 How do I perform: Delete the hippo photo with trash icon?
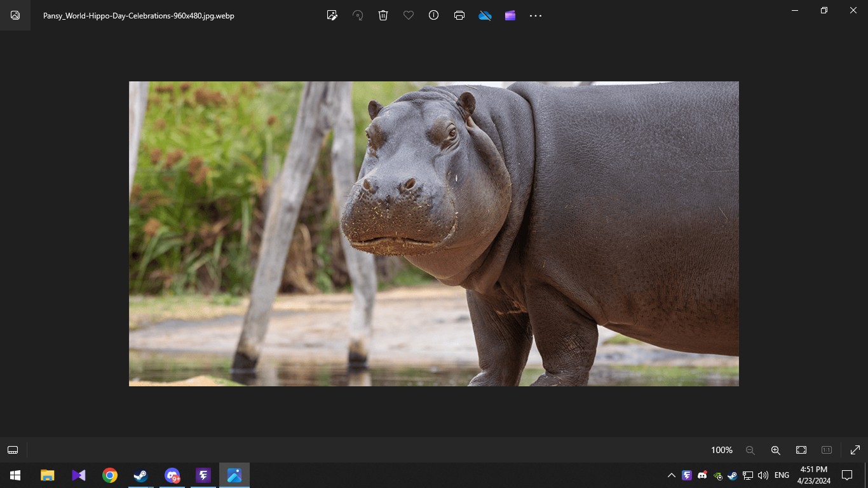(383, 15)
